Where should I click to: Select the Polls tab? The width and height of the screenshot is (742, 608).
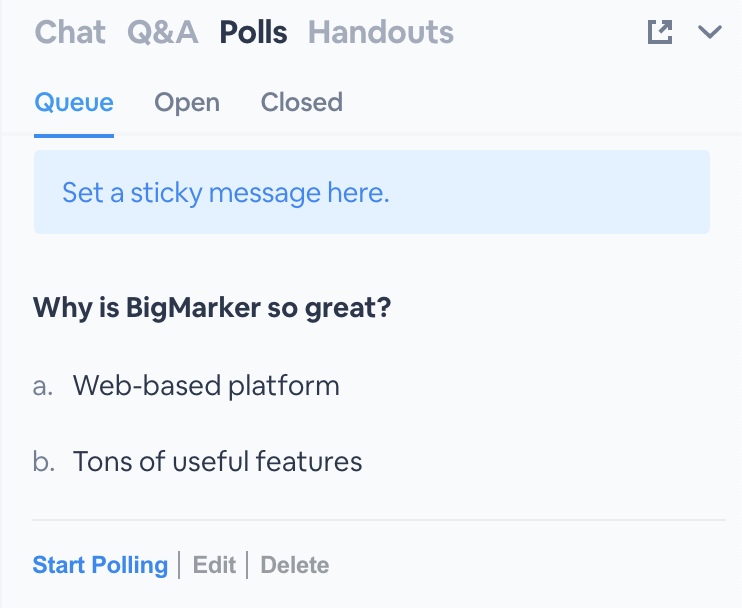[x=253, y=33]
